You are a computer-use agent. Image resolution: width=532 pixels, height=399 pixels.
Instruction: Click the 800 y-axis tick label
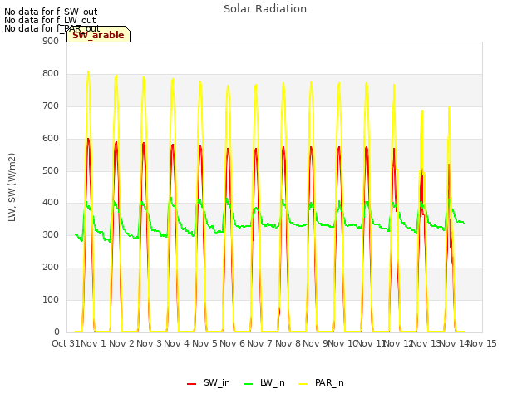click(51, 74)
